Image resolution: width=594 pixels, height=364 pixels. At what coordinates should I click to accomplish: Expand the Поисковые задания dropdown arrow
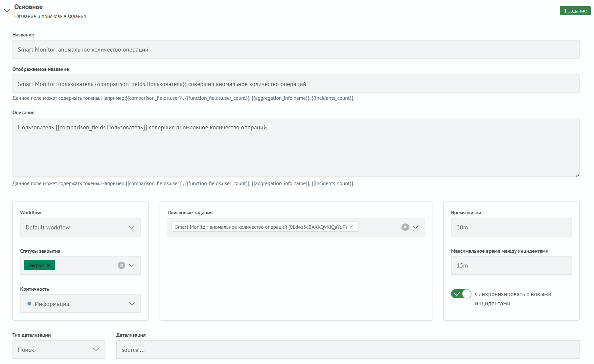415,227
